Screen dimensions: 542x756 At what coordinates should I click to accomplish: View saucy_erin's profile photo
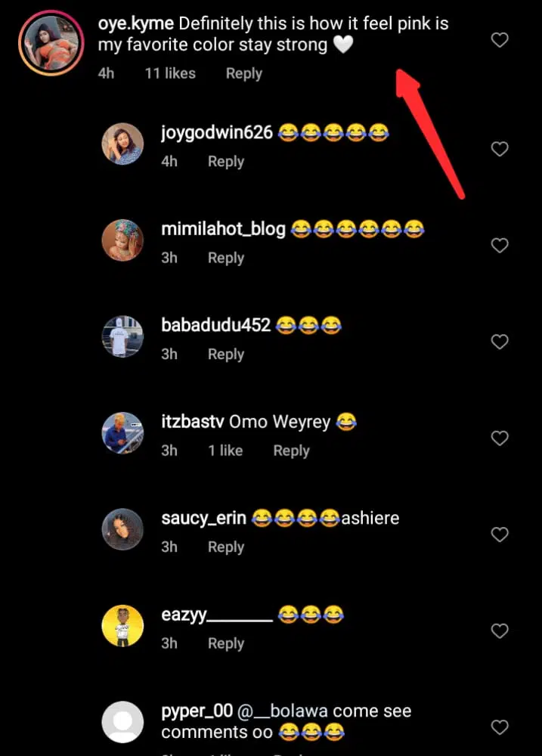pos(122,529)
